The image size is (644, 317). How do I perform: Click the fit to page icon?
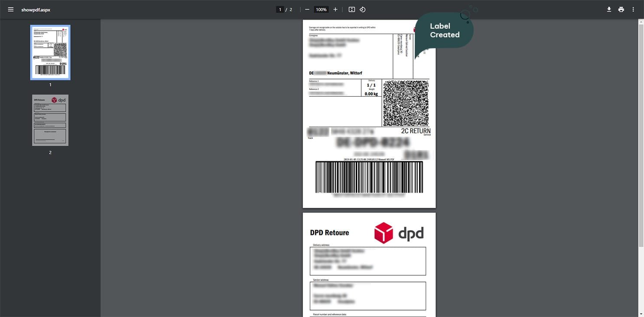tap(351, 10)
